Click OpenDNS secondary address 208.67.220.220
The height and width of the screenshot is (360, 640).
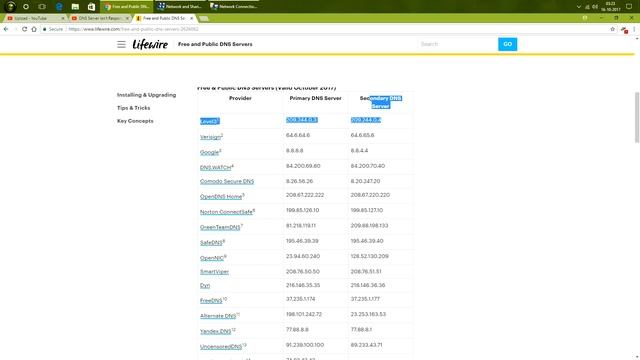[370, 195]
